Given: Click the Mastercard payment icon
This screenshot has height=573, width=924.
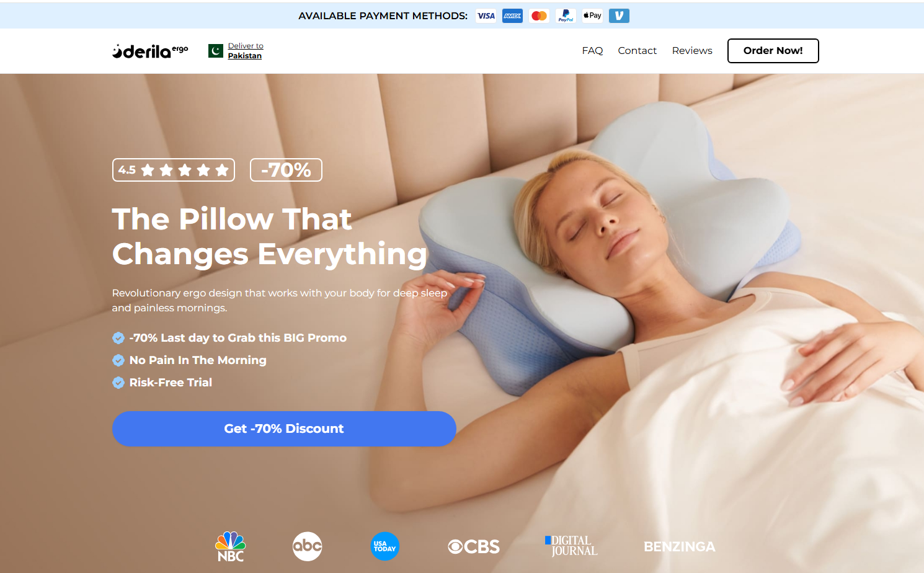Looking at the screenshot, I should pyautogui.click(x=540, y=16).
